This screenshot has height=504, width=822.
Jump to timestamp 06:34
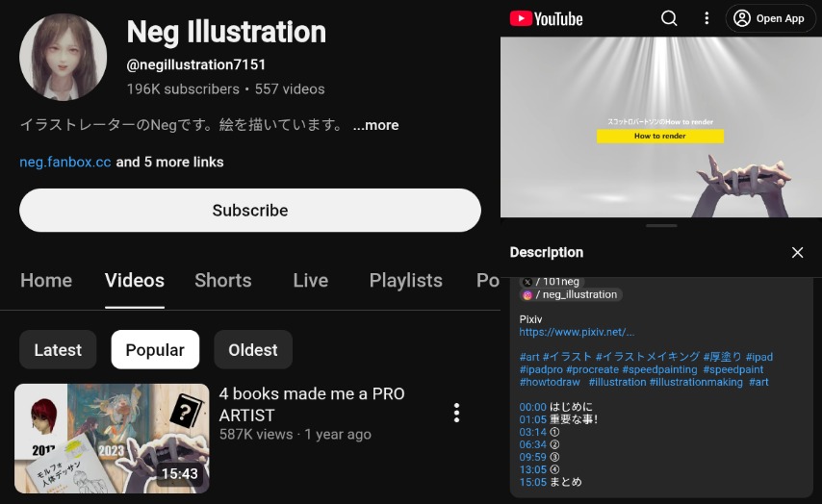tap(532, 444)
